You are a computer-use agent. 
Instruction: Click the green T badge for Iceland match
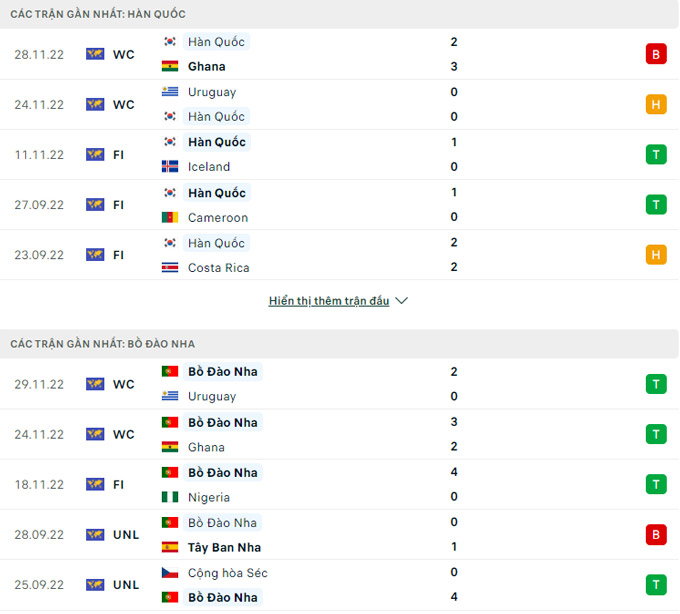pos(656,154)
